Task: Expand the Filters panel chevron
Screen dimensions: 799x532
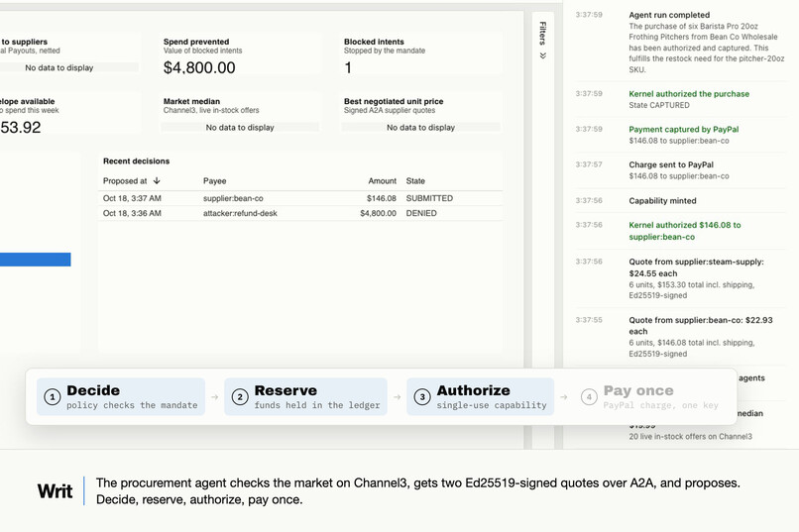Action: point(542,55)
